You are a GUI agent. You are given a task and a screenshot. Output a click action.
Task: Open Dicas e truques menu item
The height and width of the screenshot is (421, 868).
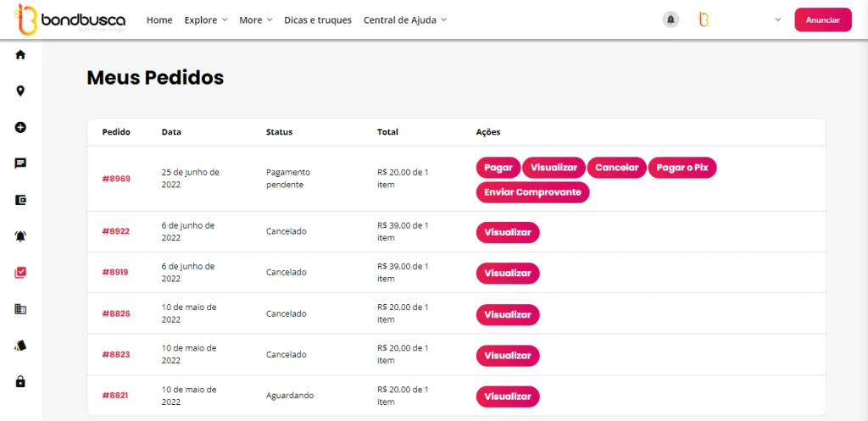318,19
